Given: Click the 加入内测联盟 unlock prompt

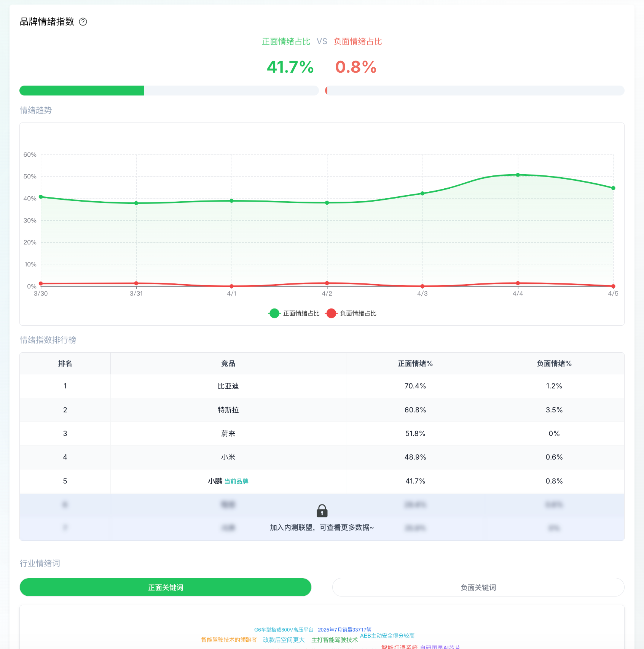Looking at the screenshot, I should [322, 527].
